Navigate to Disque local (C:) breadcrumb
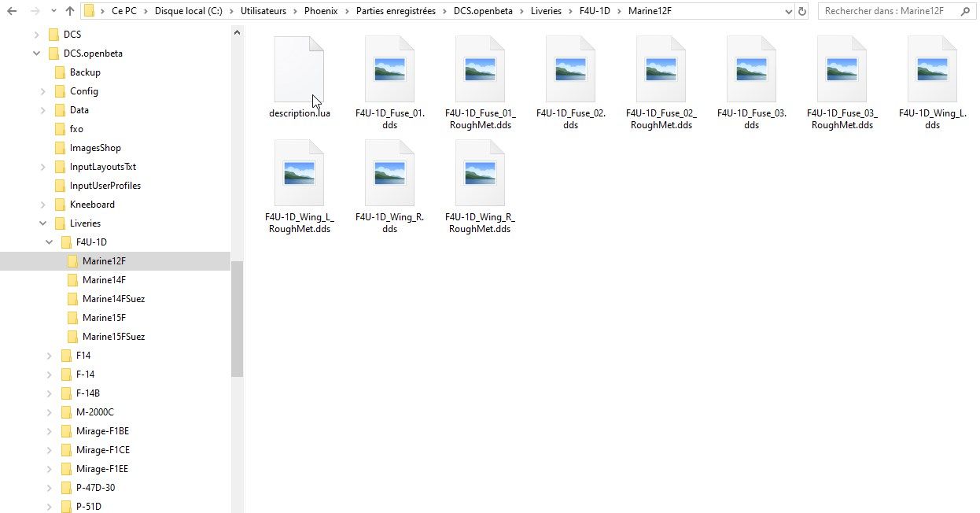 188,11
